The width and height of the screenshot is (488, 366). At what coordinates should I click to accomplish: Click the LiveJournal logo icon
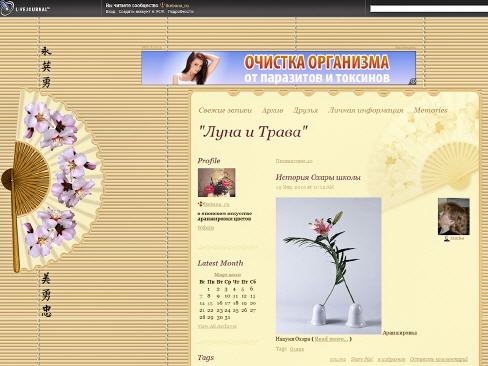(x=7, y=8)
